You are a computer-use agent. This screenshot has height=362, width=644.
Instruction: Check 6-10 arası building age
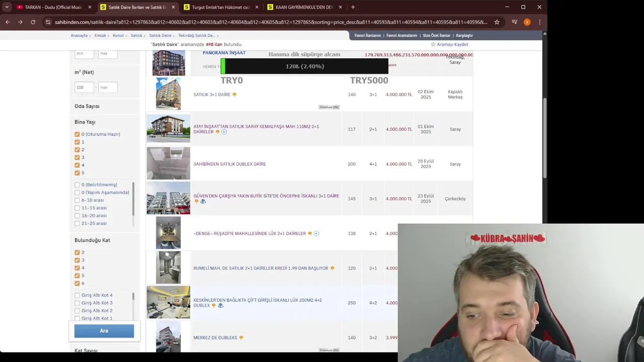77,200
